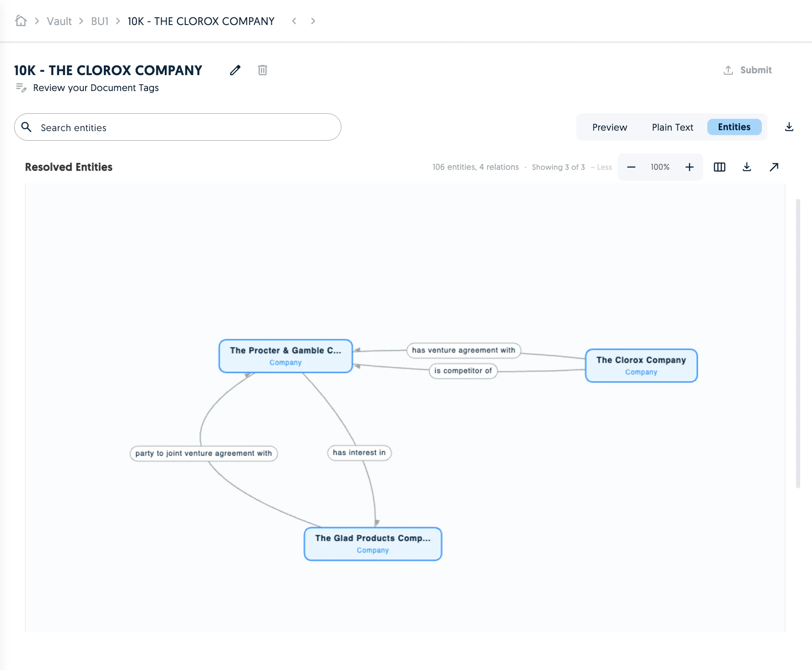Click the 'has venture agreement with' relation label
Viewport: 812px width, 670px height.
click(x=463, y=350)
